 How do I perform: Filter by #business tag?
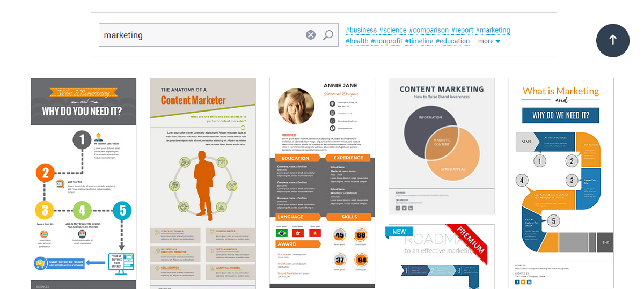pos(361,30)
